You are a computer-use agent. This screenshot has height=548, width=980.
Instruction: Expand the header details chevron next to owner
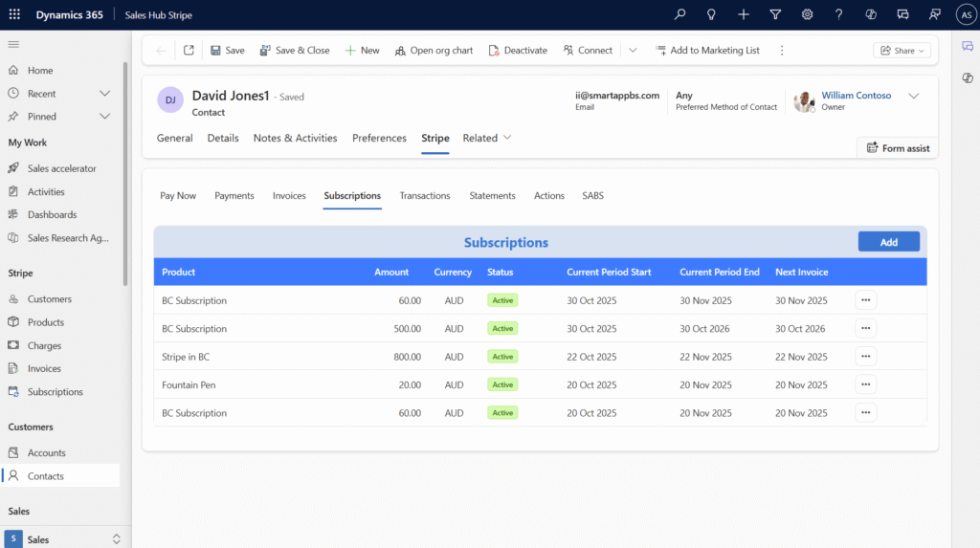click(x=914, y=97)
